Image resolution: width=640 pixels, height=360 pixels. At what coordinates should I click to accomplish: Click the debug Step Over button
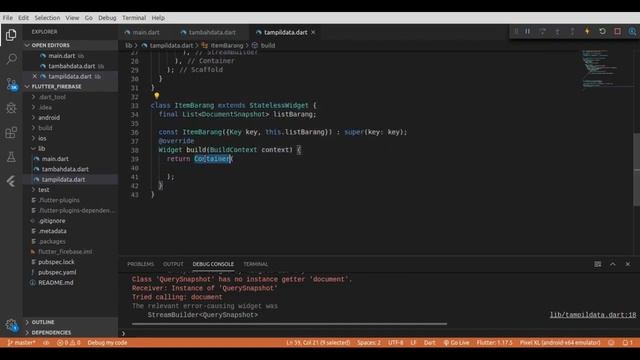tap(542, 31)
